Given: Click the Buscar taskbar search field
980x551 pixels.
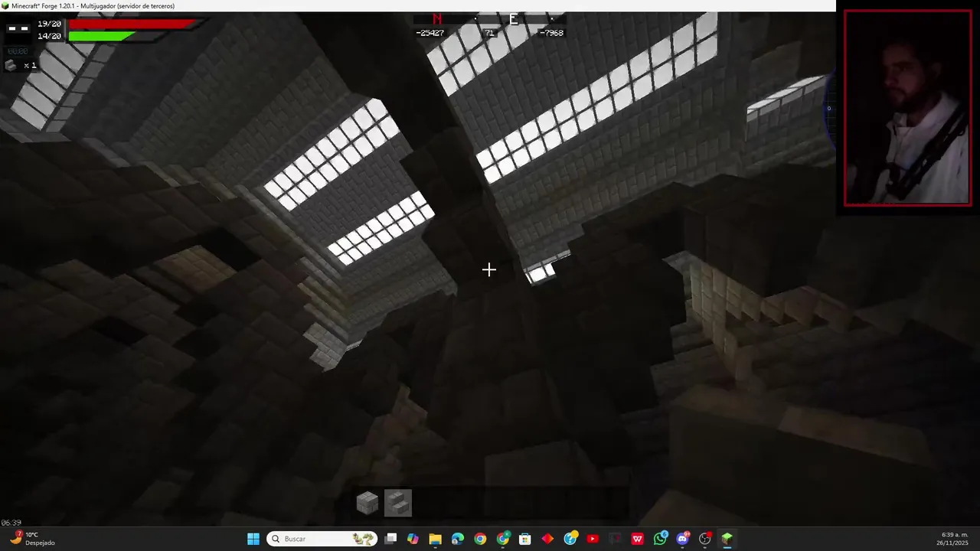Looking at the screenshot, I should pyautogui.click(x=322, y=539).
